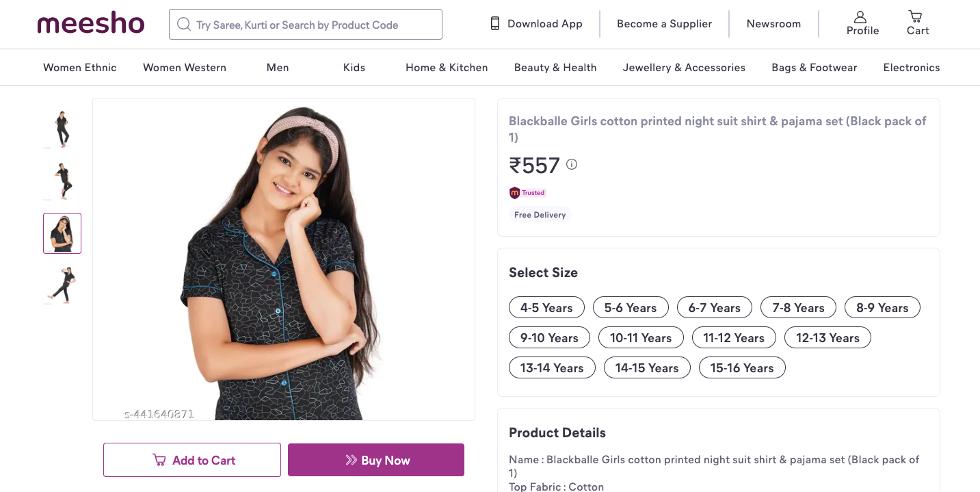This screenshot has height=492, width=980.
Task: Choose the 9-10 Years size
Action: [549, 338]
